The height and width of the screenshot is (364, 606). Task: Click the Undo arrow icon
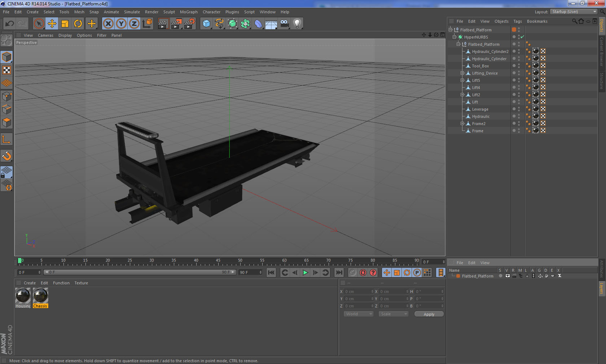click(x=10, y=24)
